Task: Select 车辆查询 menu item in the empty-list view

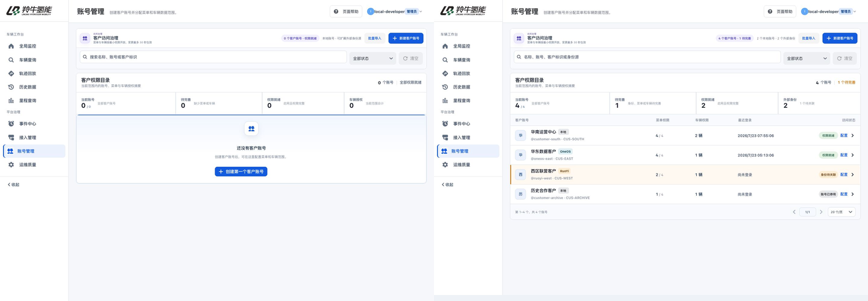Action: point(34,60)
